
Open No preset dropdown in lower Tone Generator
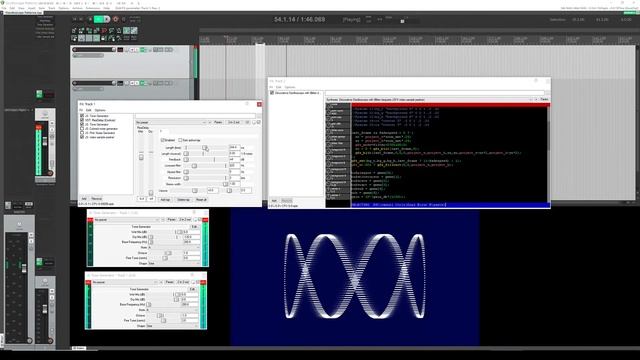tap(124, 282)
